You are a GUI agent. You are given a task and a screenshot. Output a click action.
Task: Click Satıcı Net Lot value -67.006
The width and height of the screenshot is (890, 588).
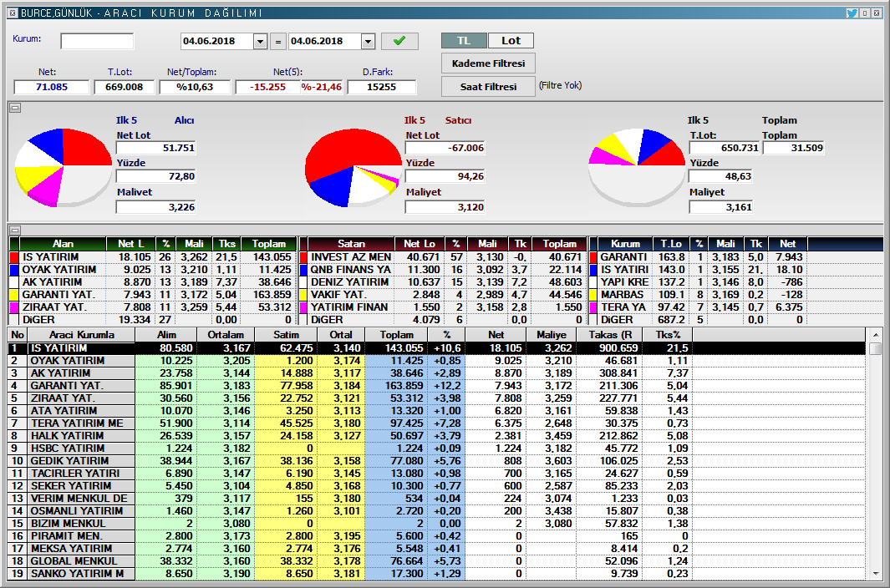[445, 148]
